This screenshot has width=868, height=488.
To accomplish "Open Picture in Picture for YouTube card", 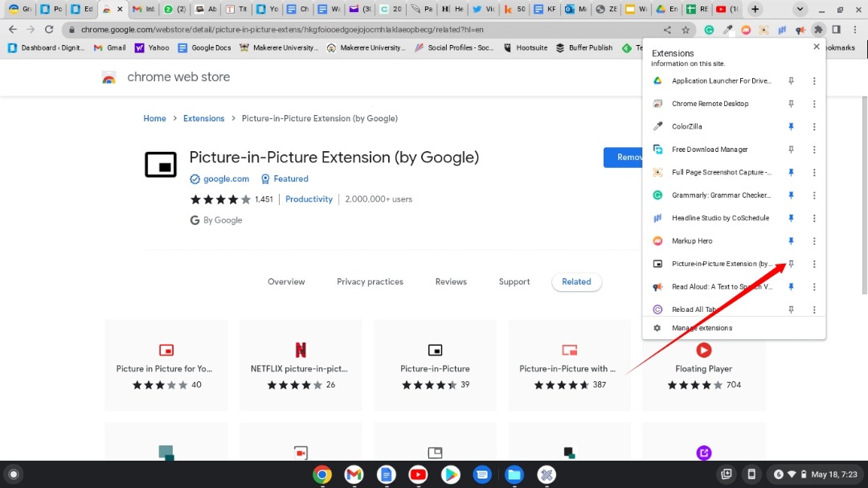I will pos(166,365).
